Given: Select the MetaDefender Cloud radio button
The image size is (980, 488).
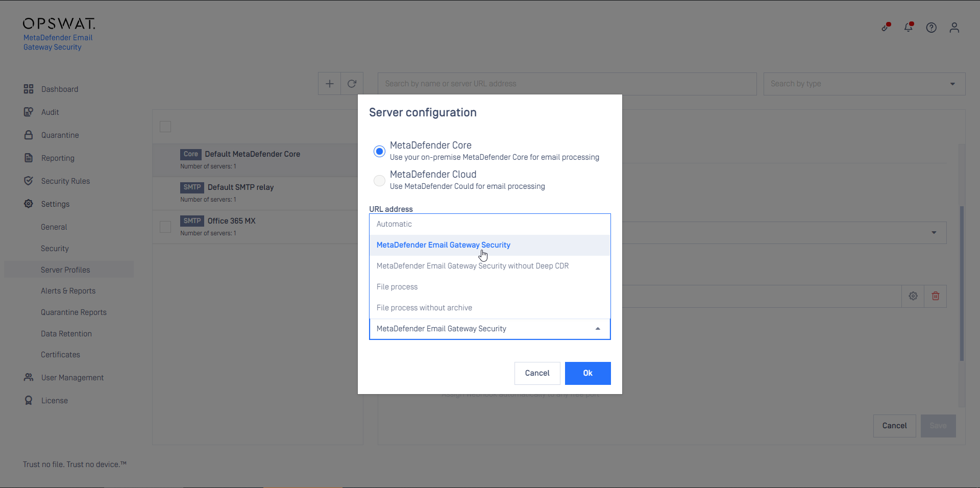Looking at the screenshot, I should (379, 180).
